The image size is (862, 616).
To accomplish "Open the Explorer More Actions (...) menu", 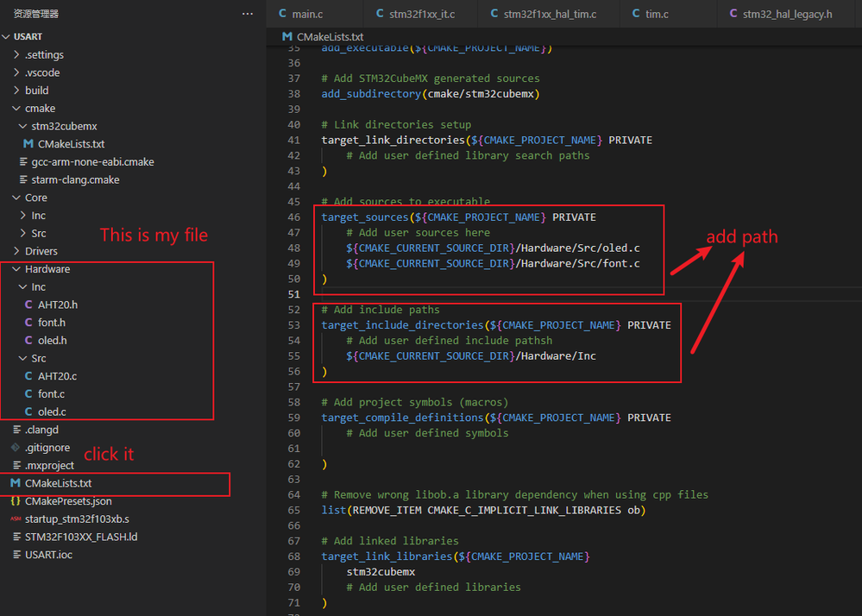I will click(x=248, y=13).
